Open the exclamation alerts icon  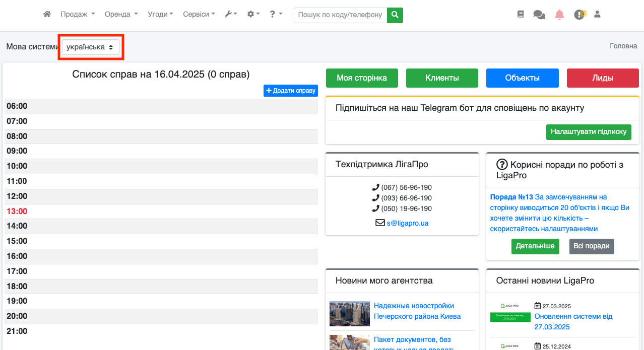579,15
